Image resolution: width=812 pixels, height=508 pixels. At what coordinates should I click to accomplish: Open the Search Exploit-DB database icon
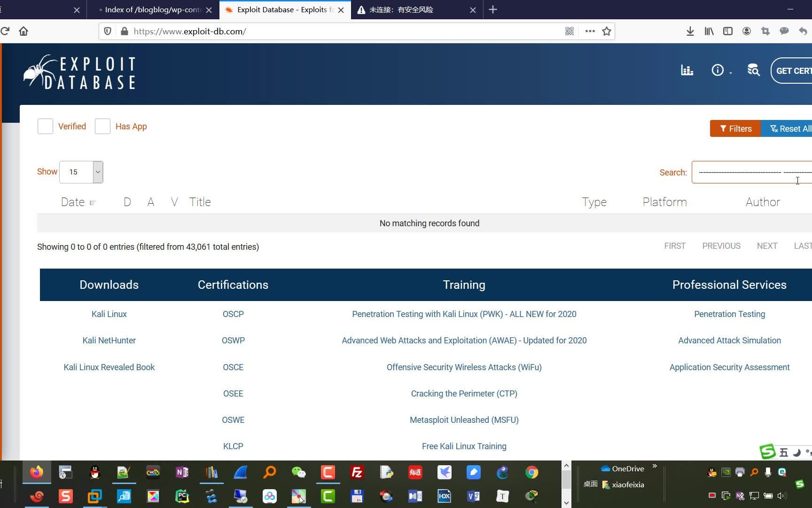point(753,71)
